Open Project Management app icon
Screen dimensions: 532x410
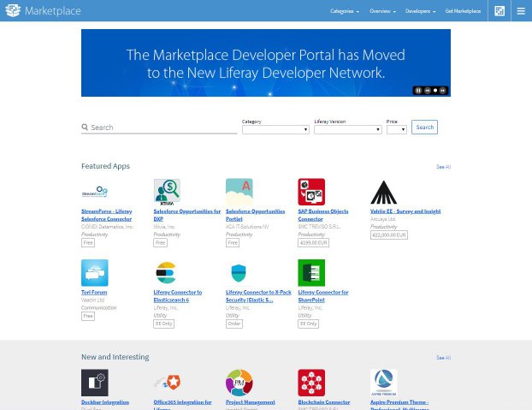239,383
